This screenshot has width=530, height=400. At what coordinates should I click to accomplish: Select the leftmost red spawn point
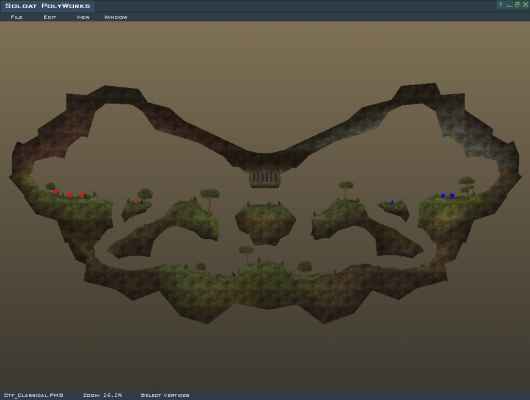(x=56, y=192)
